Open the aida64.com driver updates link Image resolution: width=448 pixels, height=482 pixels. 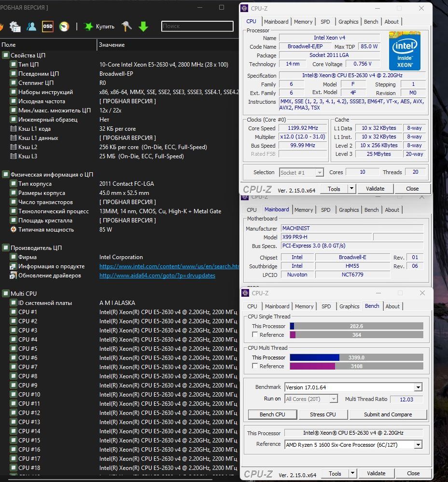pyautogui.click(x=157, y=275)
